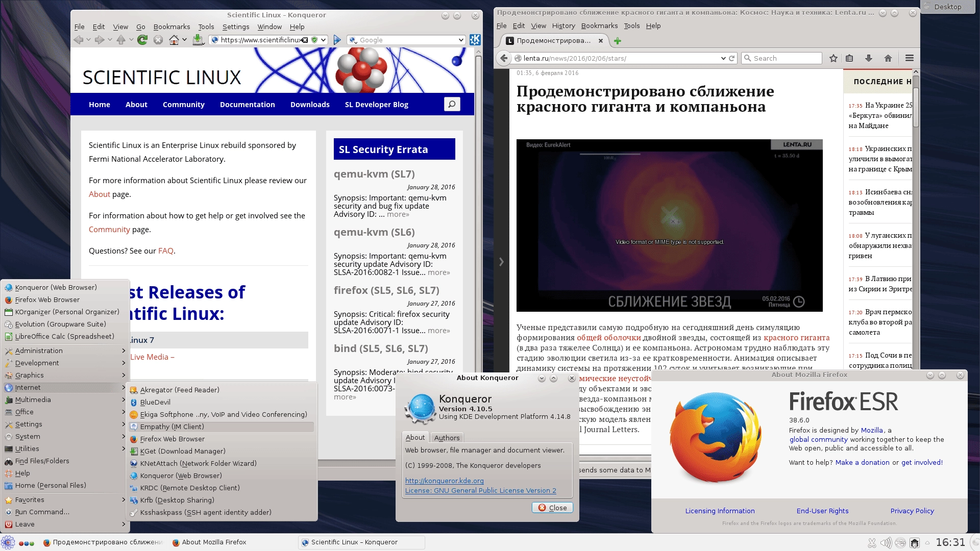Open Firefox URL bar history dropdown
Image resolution: width=980 pixels, height=551 pixels.
pos(723,58)
